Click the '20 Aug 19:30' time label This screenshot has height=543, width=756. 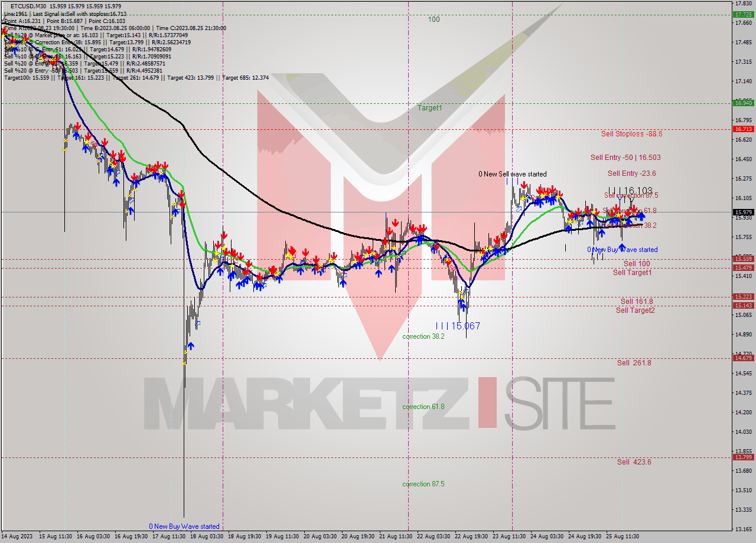coord(358,537)
